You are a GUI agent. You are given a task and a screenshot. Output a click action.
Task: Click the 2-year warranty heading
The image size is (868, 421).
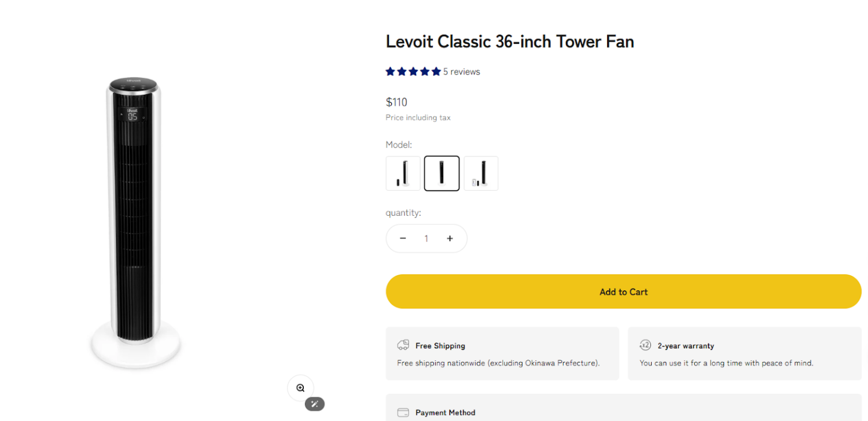[686, 346]
